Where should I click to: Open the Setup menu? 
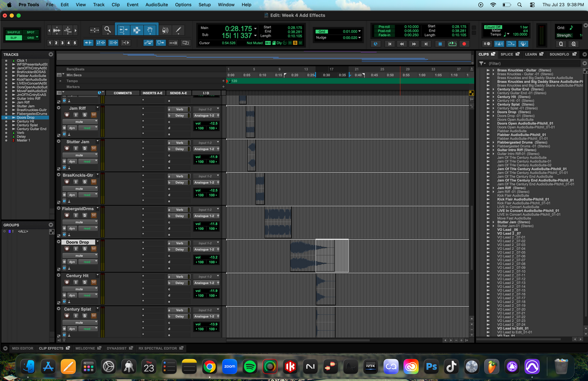204,5
